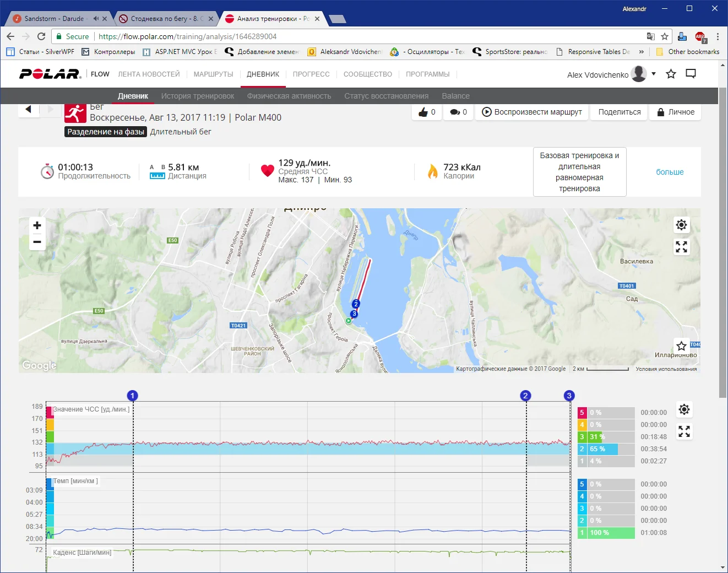
Task: Open map settings gear icon
Action: coord(681,225)
